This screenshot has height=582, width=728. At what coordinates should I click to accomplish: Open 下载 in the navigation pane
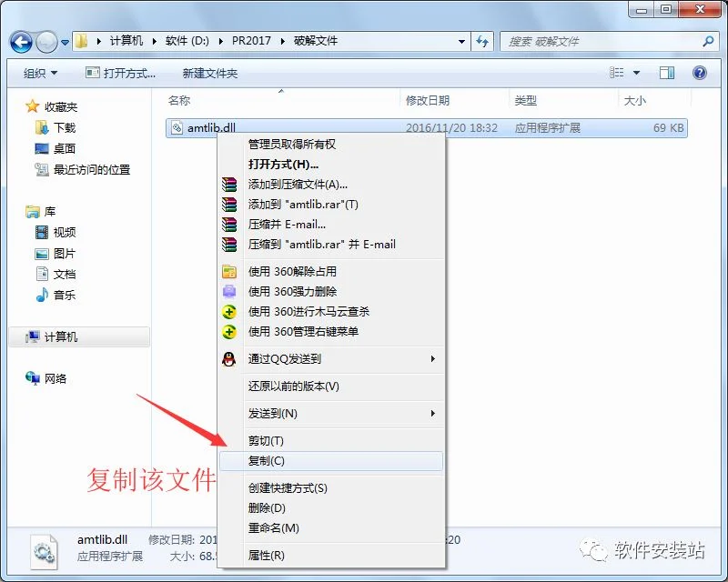tap(65, 127)
